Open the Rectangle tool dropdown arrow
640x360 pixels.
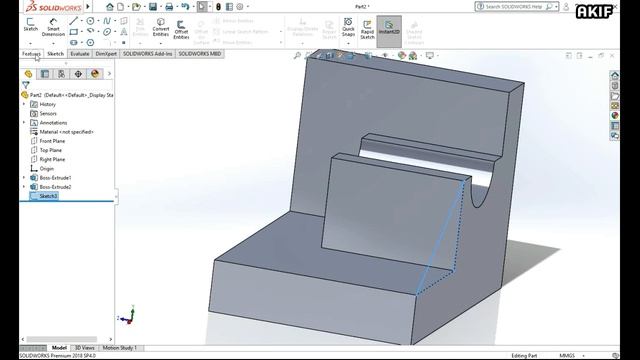(82, 32)
